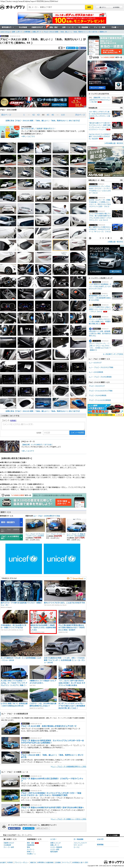Viewport: 124px width, 868px height.
Task: Open the 自動車カタログ nav dropdown
Action: click(38, 27)
